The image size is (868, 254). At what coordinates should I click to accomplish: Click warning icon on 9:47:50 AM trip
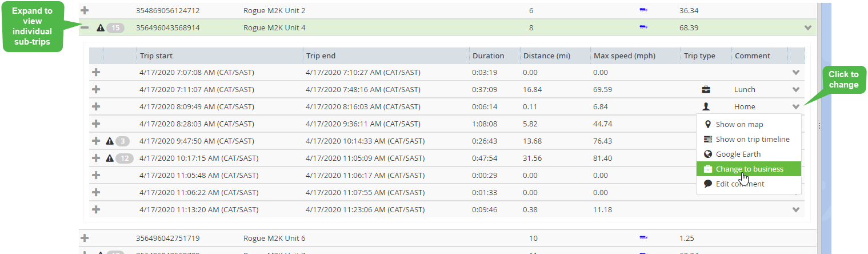click(110, 141)
